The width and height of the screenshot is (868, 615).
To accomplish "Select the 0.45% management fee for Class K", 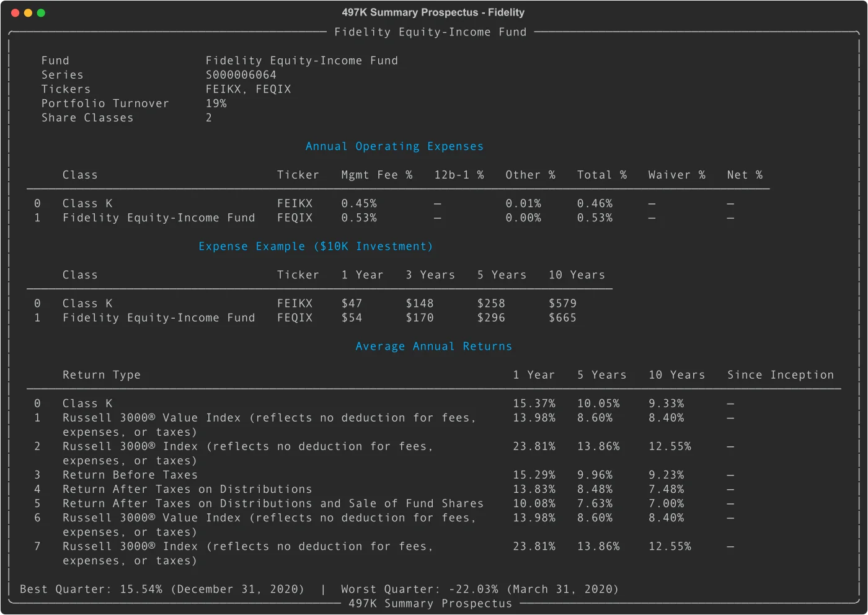I will [359, 203].
